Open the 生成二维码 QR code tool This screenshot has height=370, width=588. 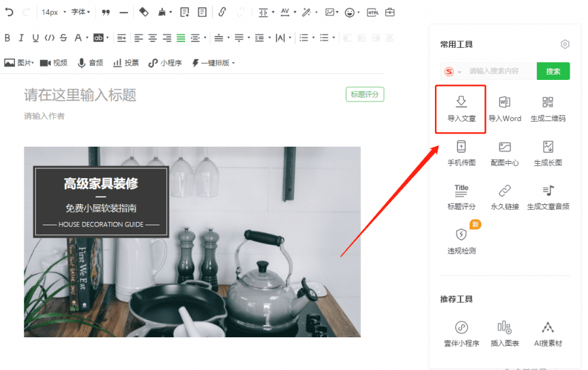pos(548,109)
